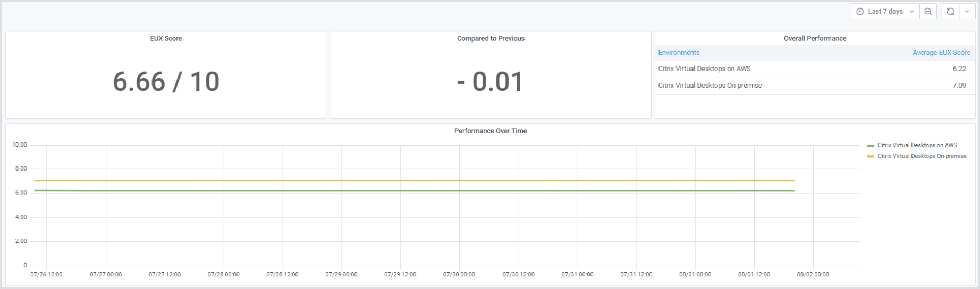This screenshot has width=980, height=289.
Task: Click the green AWS legend color swatch
Action: tap(871, 146)
